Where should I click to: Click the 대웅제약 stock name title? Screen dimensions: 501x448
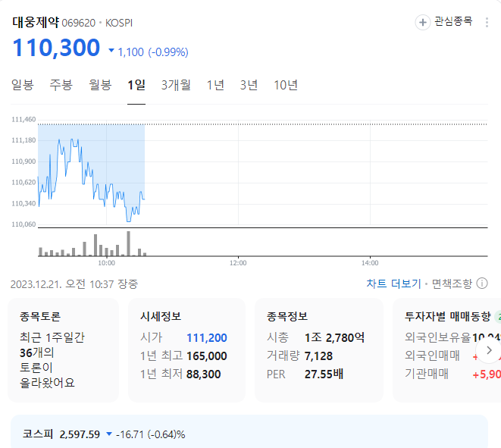pos(36,23)
